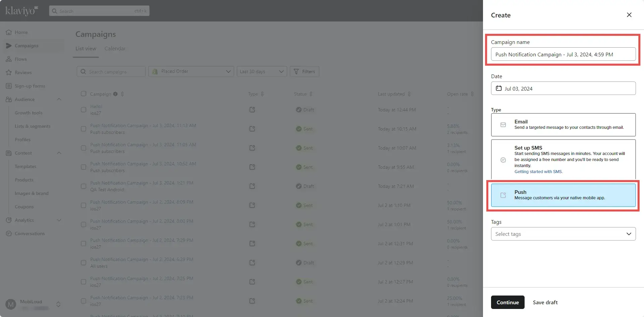
Task: Sort by Last updated column arrows
Action: [x=409, y=94]
